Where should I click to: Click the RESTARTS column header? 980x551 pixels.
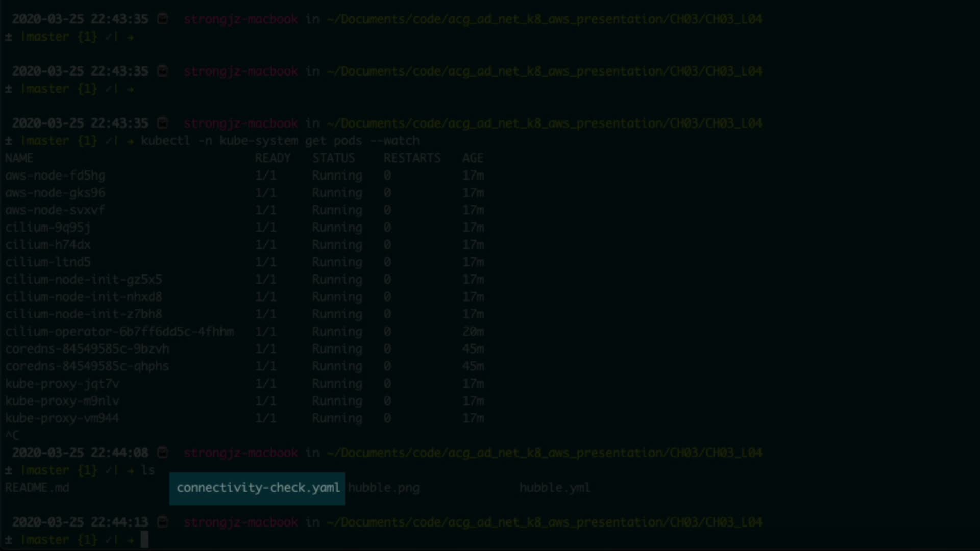click(x=412, y=158)
